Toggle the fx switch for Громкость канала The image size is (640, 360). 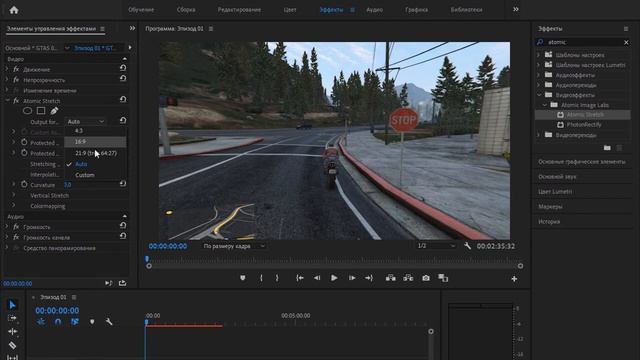tap(16, 237)
